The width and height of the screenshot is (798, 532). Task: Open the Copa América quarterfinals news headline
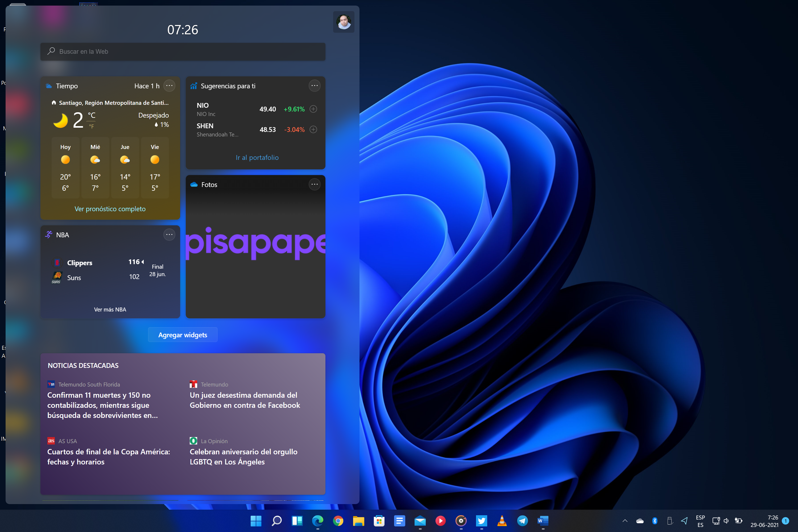(109, 456)
